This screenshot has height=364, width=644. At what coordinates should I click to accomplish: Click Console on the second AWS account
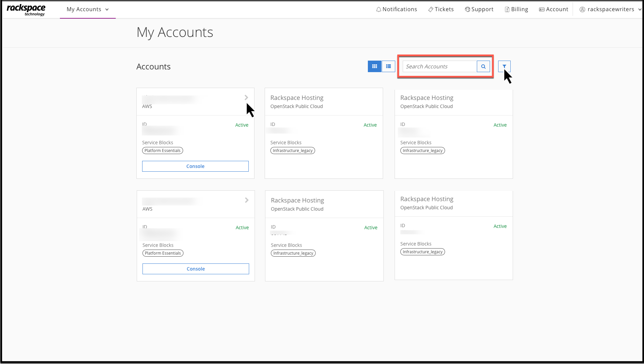196,269
